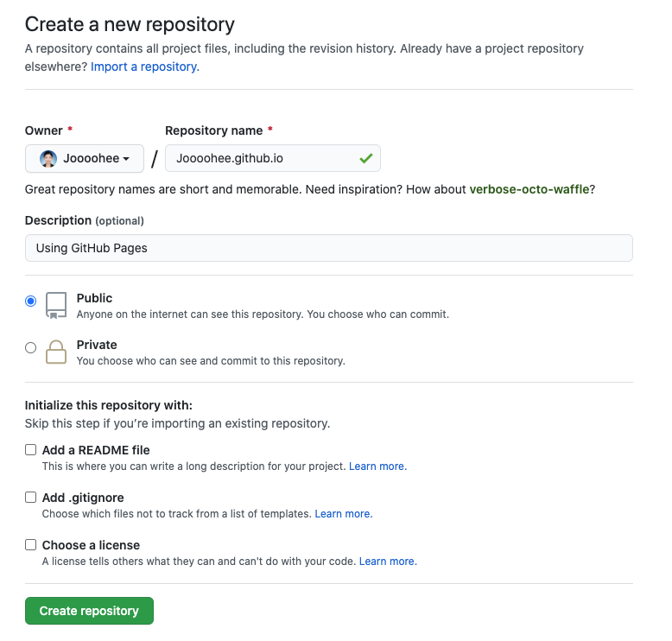Click the Create a new repository heading
This screenshot has width=672, height=641.
130,24
